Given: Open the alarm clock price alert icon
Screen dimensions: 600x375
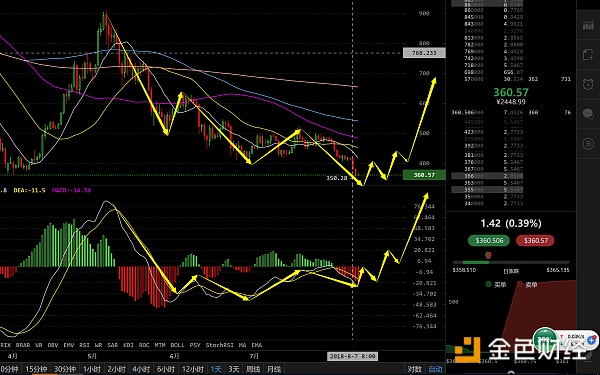Looking at the screenshot, I should point(588,84).
